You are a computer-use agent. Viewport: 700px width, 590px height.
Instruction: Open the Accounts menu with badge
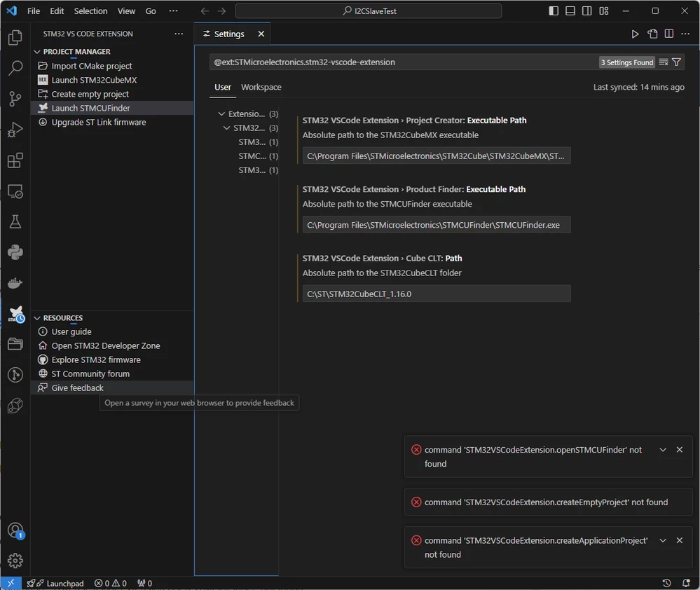coord(15,530)
